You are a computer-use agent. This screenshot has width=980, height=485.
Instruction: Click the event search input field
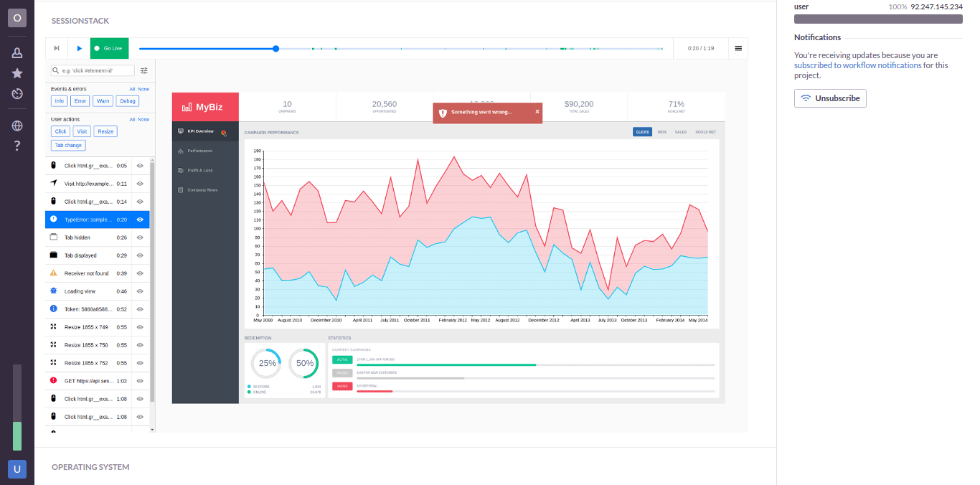coord(93,70)
